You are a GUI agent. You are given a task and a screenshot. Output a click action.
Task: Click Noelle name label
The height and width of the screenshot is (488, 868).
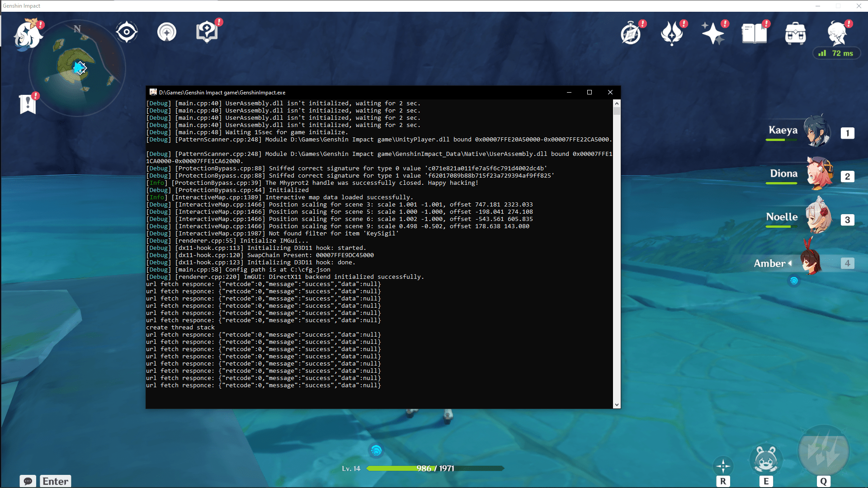point(782,217)
